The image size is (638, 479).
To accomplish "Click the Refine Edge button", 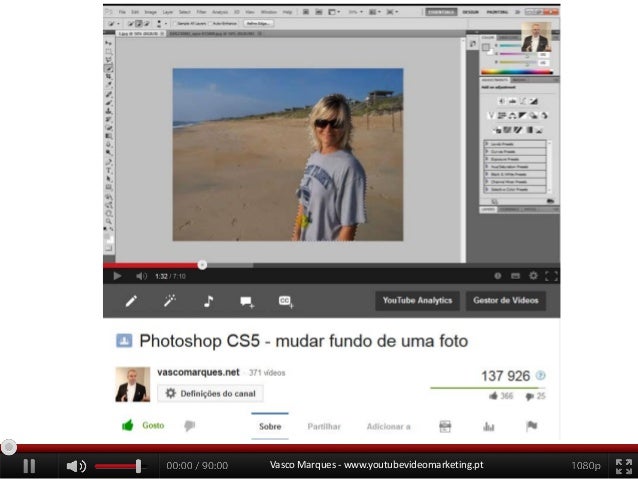I will coord(258,23).
